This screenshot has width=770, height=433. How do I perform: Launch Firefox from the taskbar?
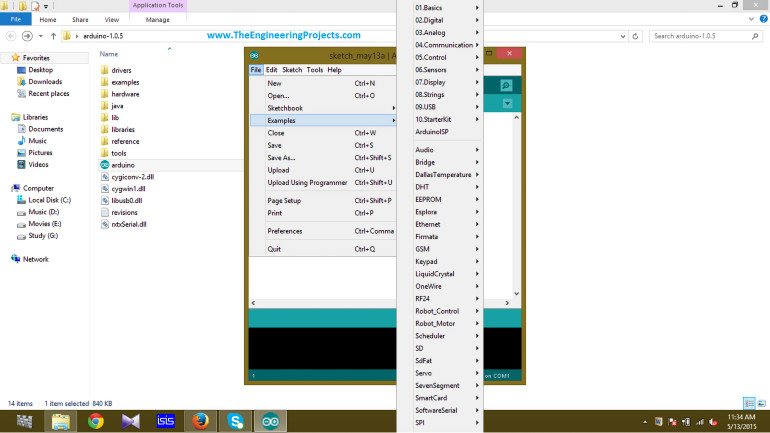pos(199,420)
